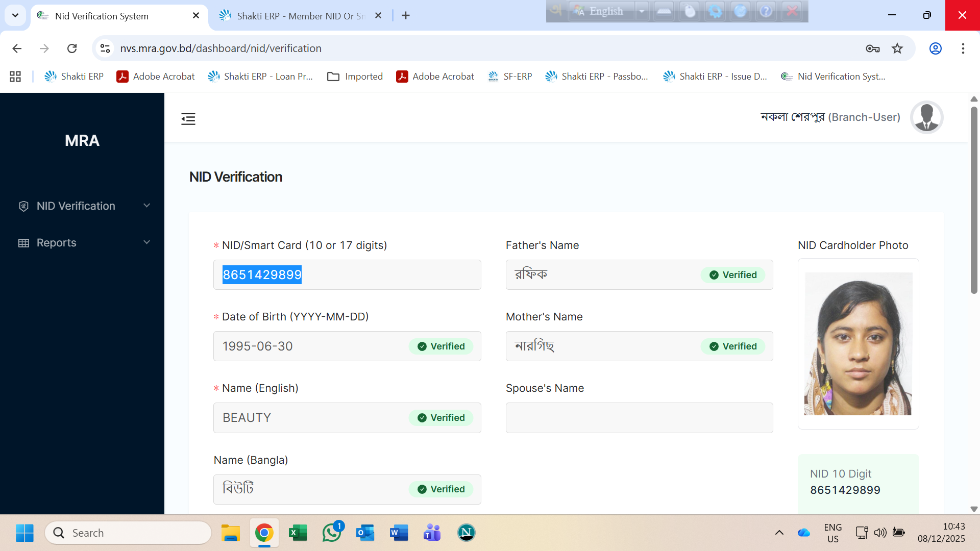Click the page vertical scrollbar

[974, 199]
